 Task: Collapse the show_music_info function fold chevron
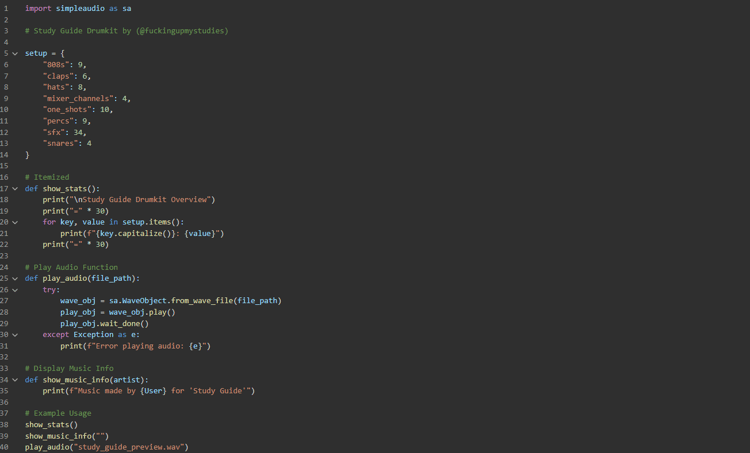pos(15,380)
